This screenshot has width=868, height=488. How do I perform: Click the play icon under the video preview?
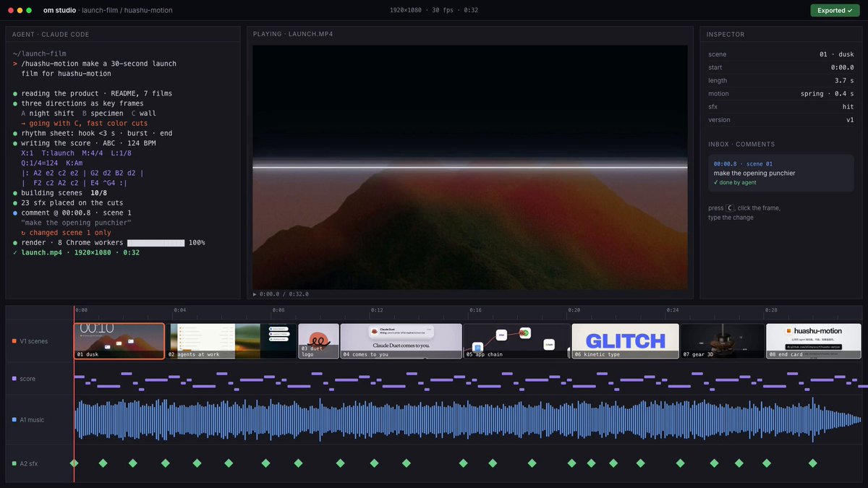pyautogui.click(x=255, y=294)
